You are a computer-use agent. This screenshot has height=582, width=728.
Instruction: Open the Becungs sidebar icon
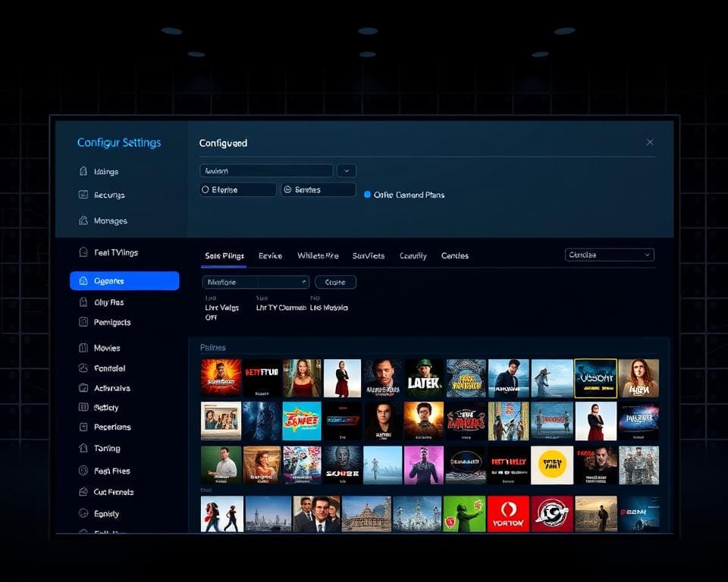[83, 195]
